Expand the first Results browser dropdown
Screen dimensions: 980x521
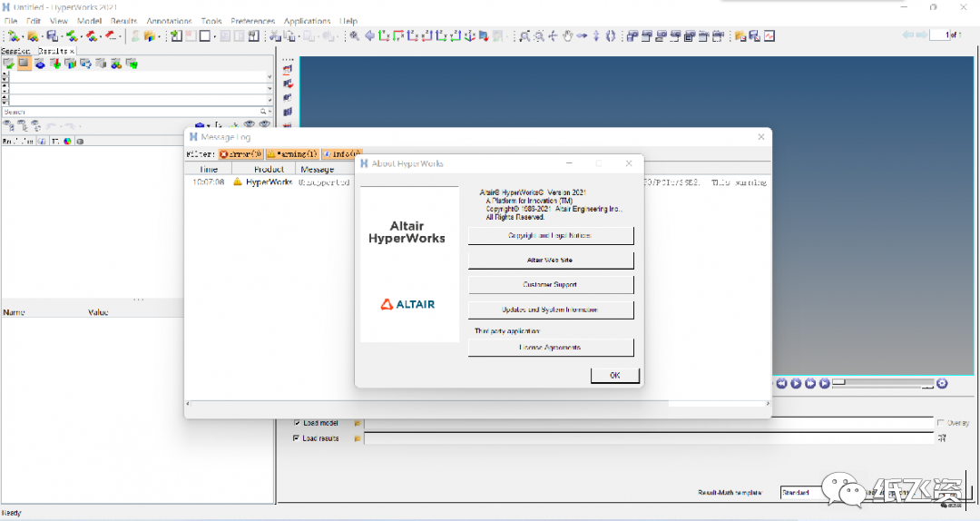pos(269,77)
